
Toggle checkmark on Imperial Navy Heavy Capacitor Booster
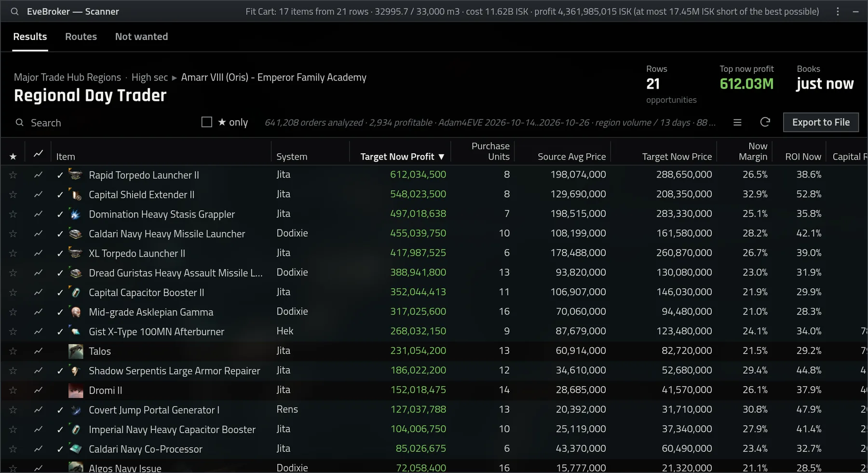pyautogui.click(x=60, y=430)
